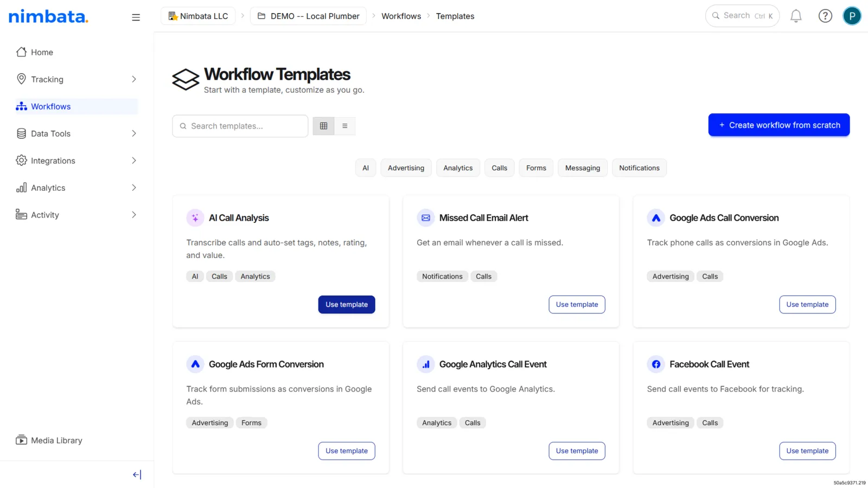Select Workflows in sidebar
The height and width of the screenshot is (488, 868).
pos(76,106)
